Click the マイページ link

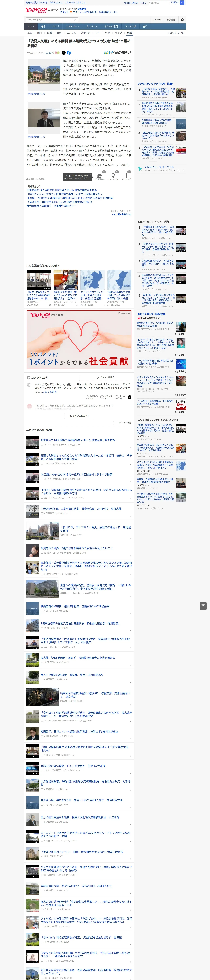[157, 19]
